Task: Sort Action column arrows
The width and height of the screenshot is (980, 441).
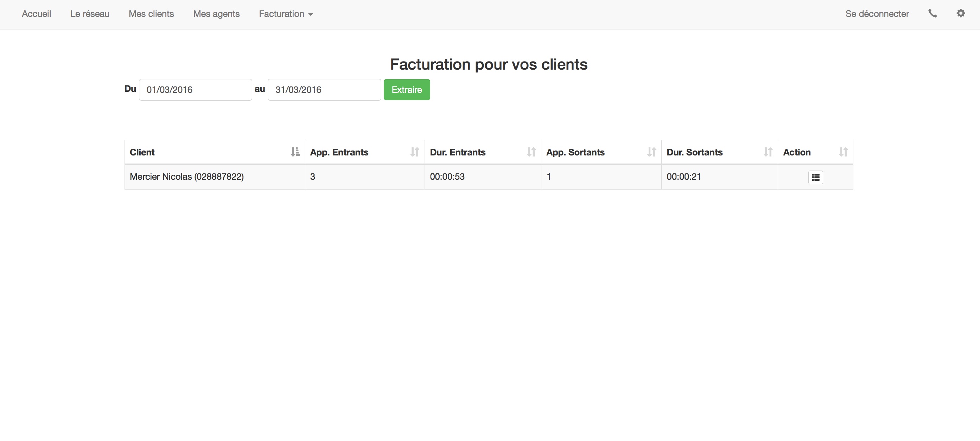Action: coord(843,152)
